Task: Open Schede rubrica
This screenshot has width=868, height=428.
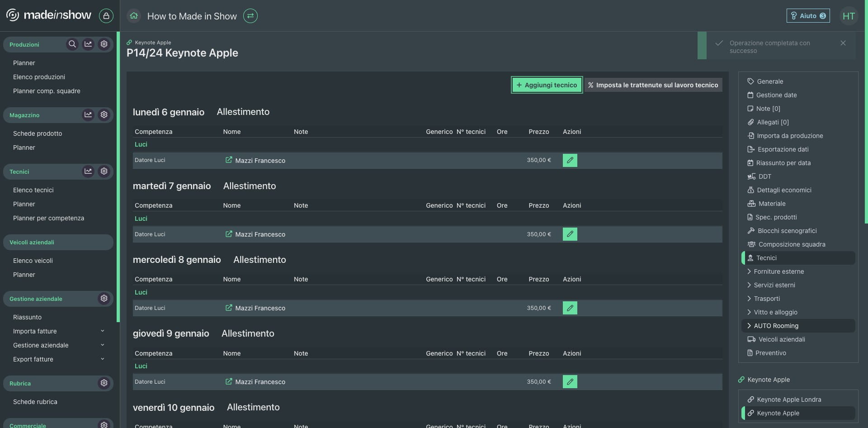Action: pos(35,402)
